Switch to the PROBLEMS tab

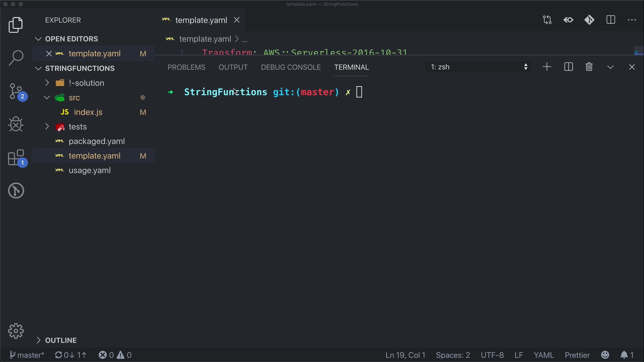point(186,67)
